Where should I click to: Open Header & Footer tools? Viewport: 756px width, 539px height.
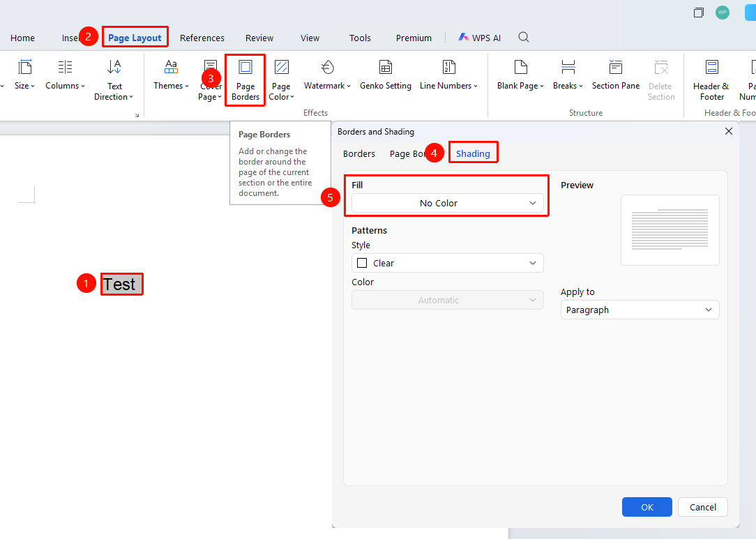pos(711,80)
